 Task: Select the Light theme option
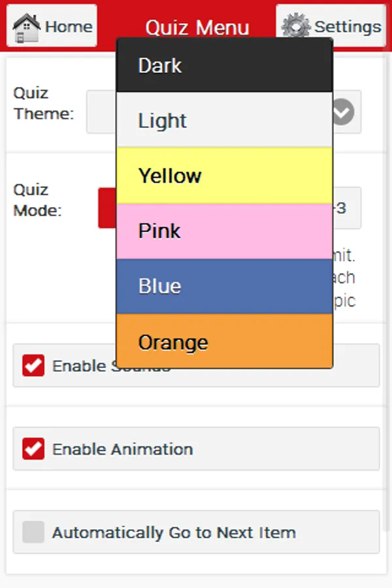pyautogui.click(x=225, y=120)
